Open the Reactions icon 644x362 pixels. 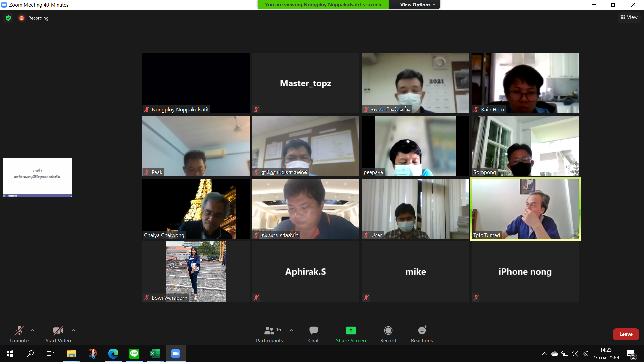422,330
